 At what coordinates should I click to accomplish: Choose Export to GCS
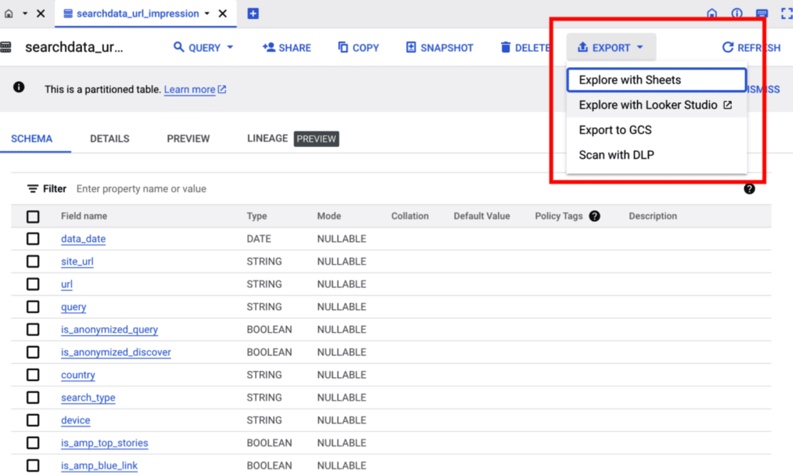tap(656, 130)
